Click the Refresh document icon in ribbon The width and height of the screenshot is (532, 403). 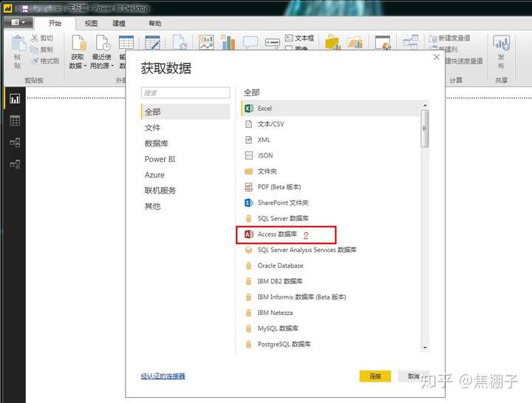click(180, 43)
